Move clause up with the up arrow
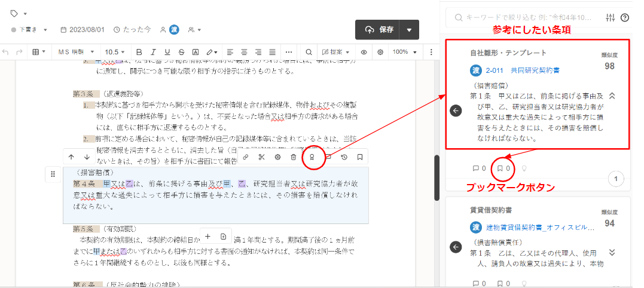644x288 pixels. point(71,157)
